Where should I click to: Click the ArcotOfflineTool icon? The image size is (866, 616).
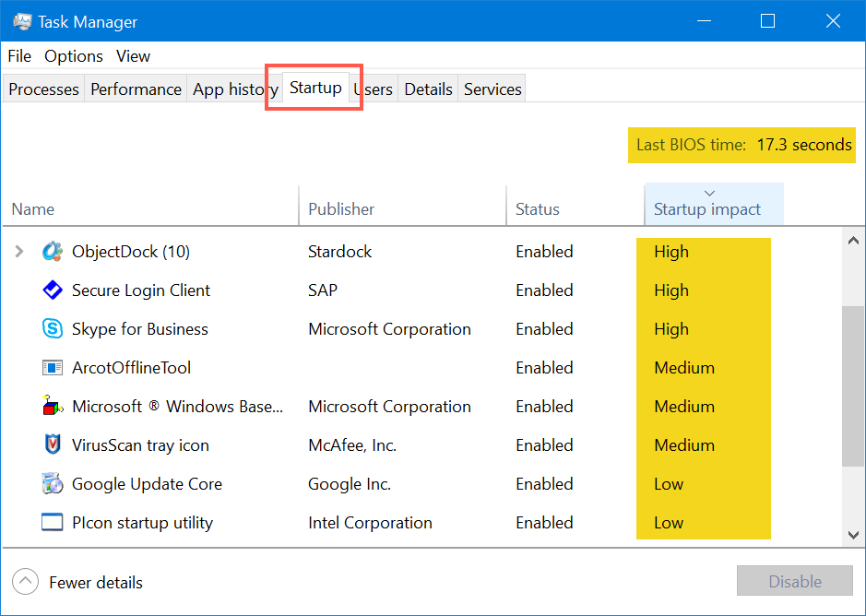coord(53,367)
